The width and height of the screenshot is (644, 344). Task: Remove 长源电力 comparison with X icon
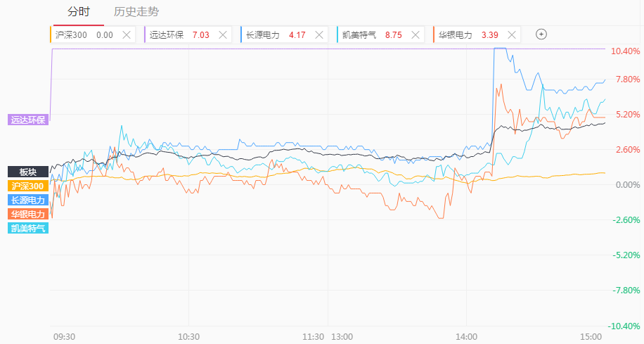point(319,34)
